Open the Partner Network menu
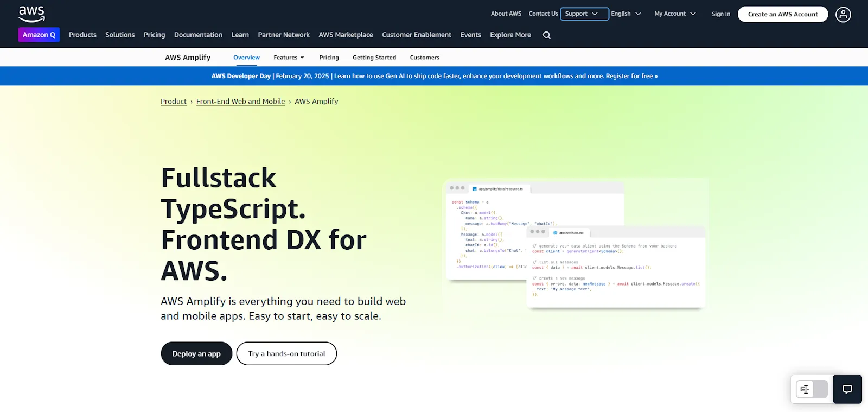Image resolution: width=868 pixels, height=412 pixels. (x=284, y=35)
